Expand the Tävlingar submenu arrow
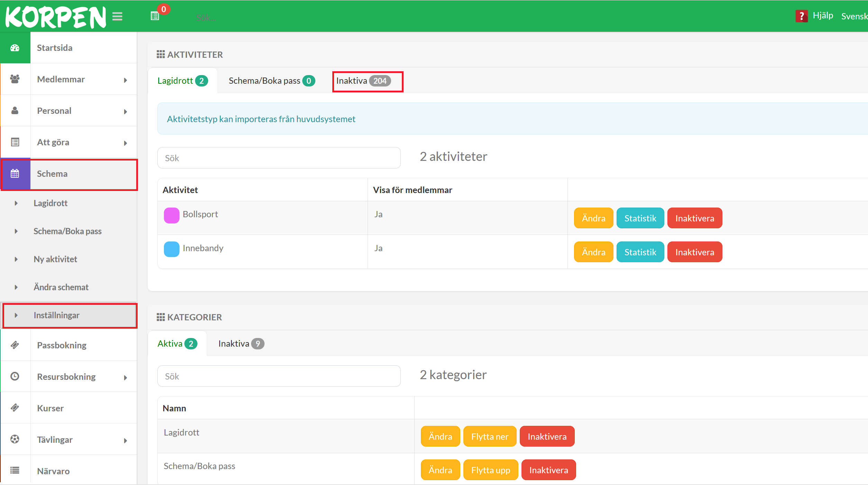 [126, 441]
